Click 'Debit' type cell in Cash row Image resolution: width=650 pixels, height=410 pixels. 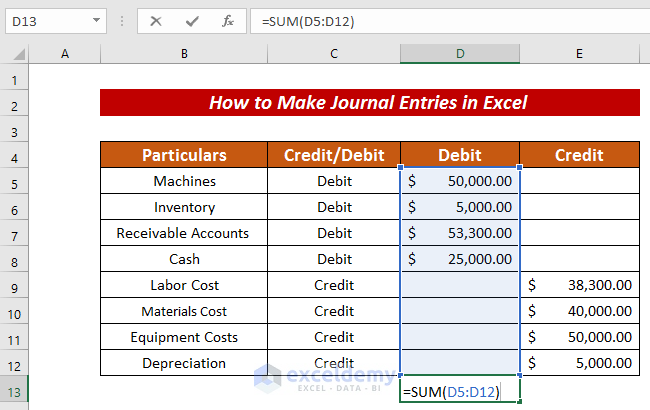pyautogui.click(x=334, y=259)
